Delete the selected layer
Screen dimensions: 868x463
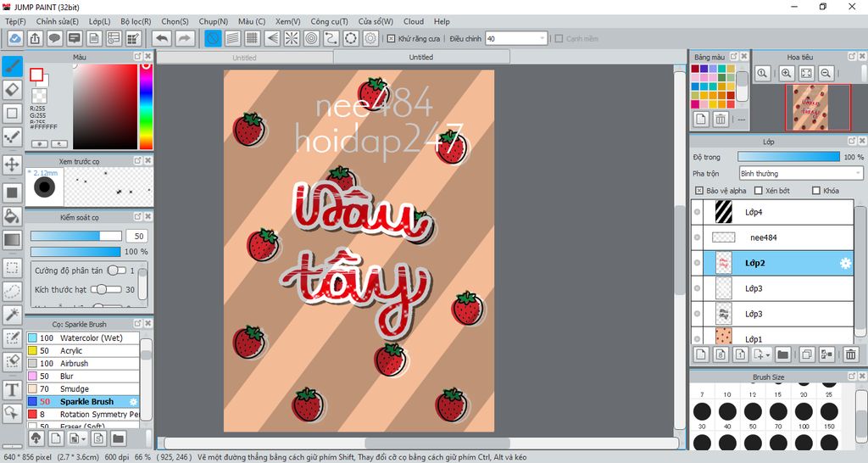coord(851,354)
